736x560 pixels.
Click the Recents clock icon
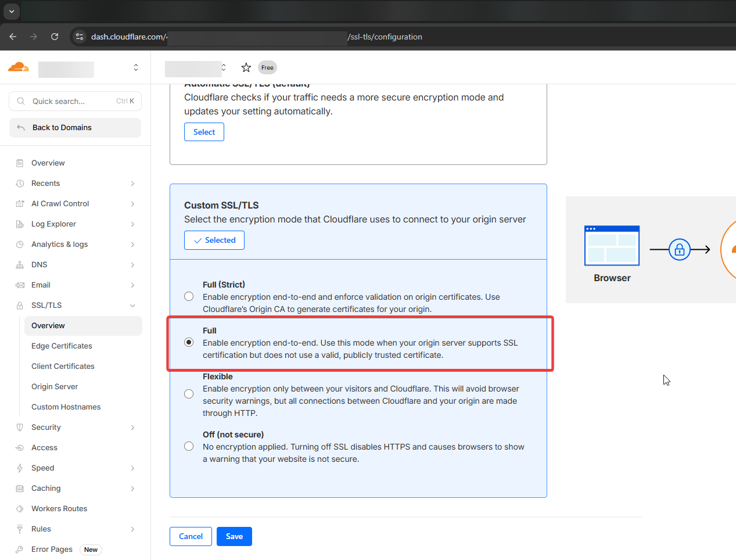20,184
